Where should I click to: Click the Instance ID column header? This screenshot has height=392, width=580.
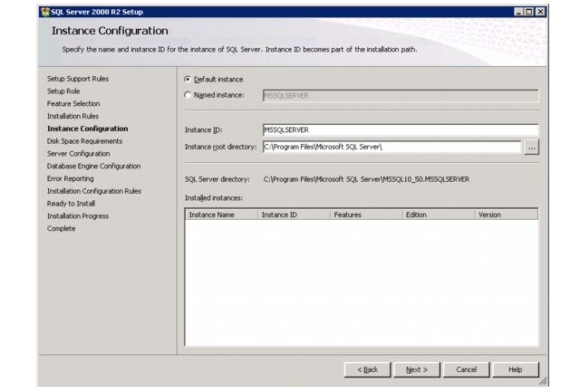click(294, 215)
